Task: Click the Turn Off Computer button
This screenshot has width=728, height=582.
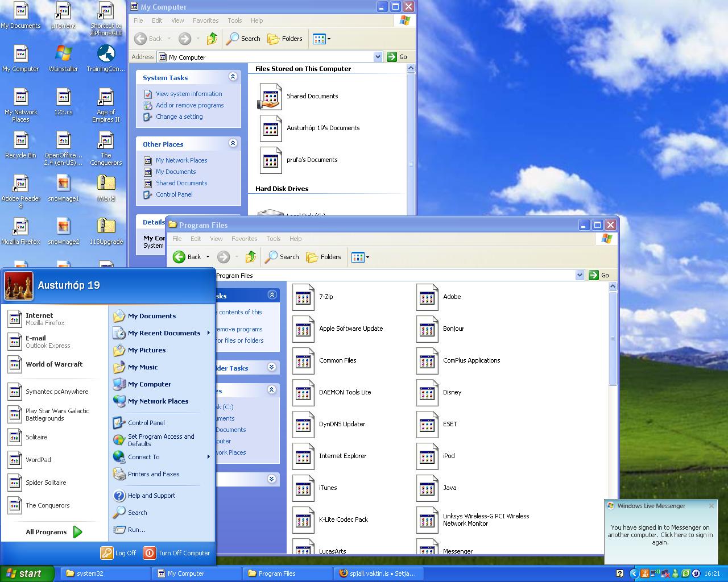Action: 177,552
